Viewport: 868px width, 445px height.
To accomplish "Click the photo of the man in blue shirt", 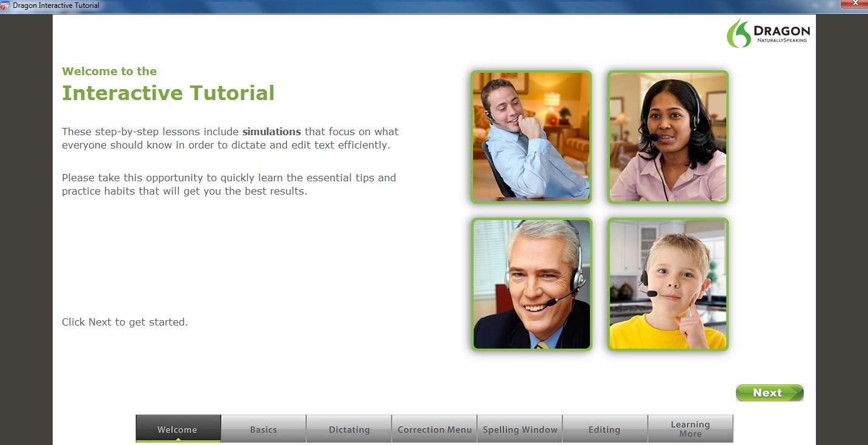I will click(531, 136).
